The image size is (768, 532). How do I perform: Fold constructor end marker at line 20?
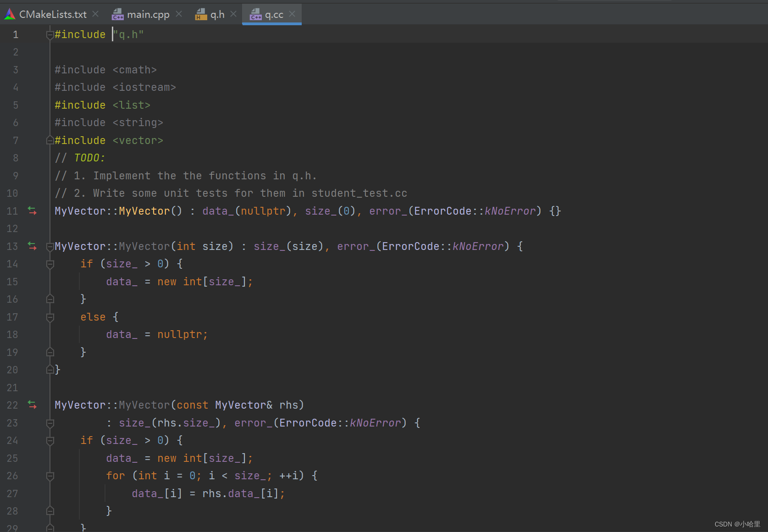(50, 370)
